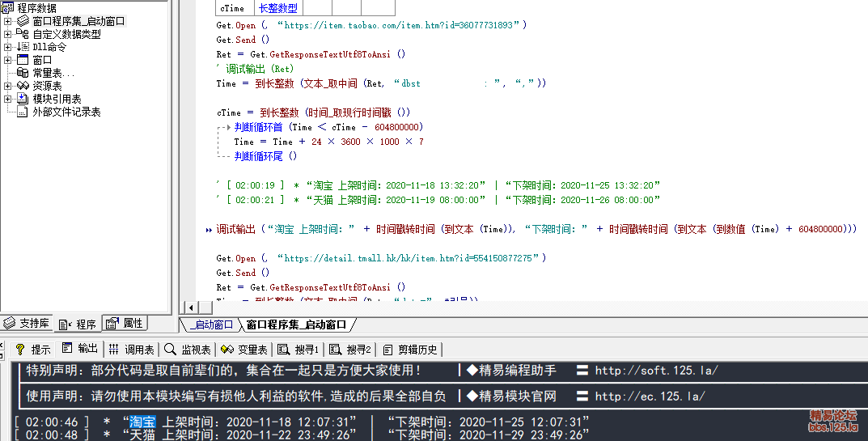The width and height of the screenshot is (868, 441).
Task: Expand the Dll命令 tree node
Action: tap(8, 47)
